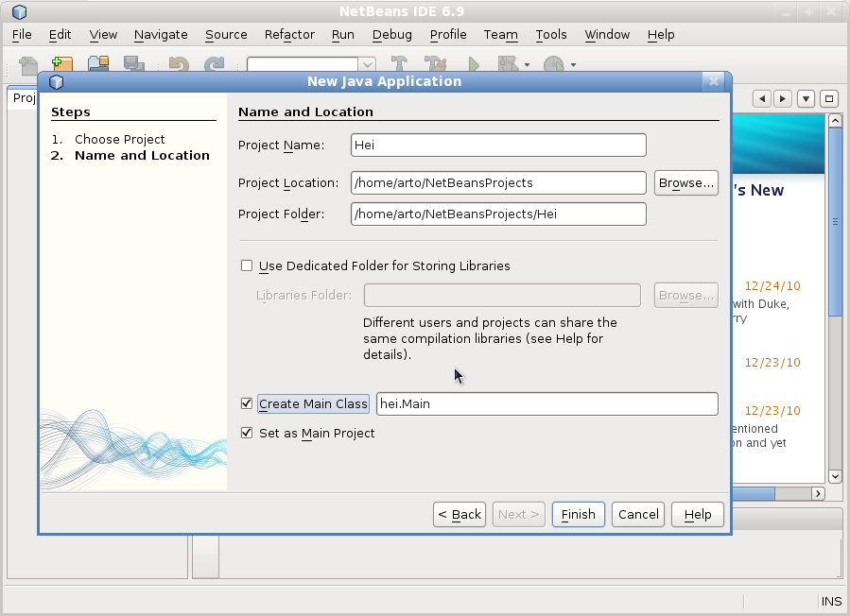
Task: Click the Help button in the dialog
Action: [x=698, y=514]
